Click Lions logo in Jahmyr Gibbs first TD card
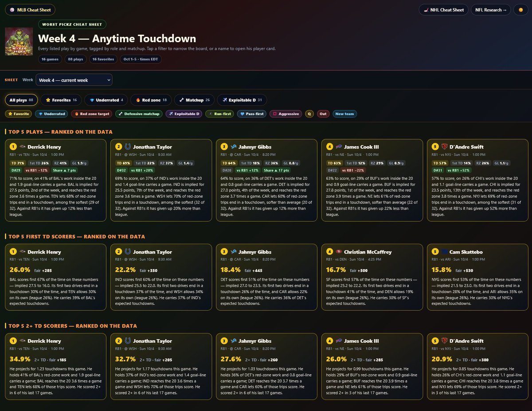 (x=233, y=252)
